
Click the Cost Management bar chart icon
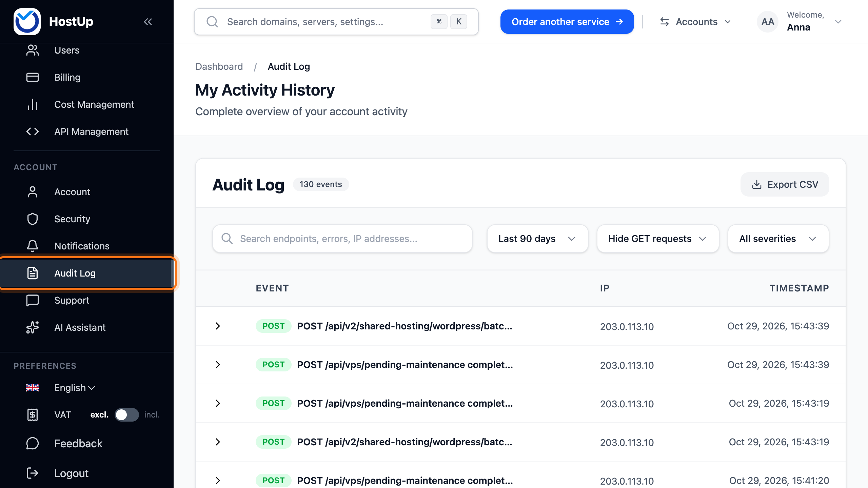click(33, 104)
